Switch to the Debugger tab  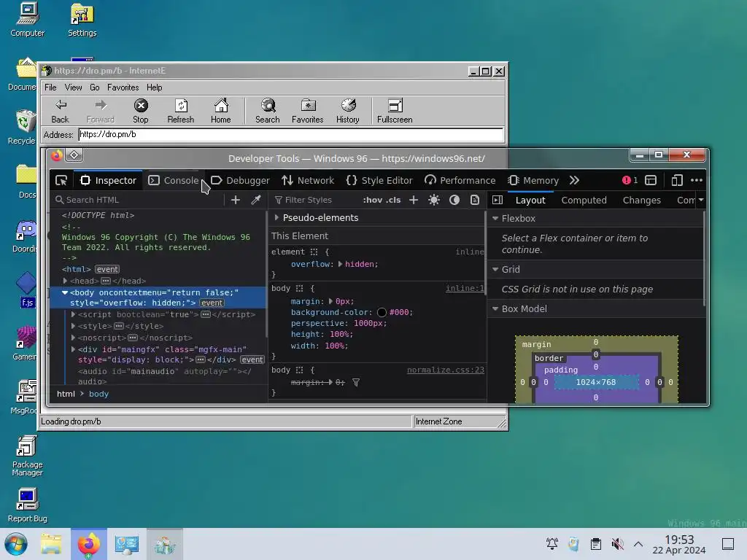point(240,181)
